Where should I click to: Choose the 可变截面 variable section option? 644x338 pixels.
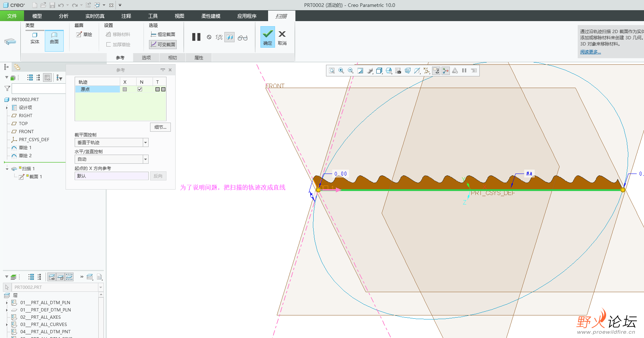163,44
